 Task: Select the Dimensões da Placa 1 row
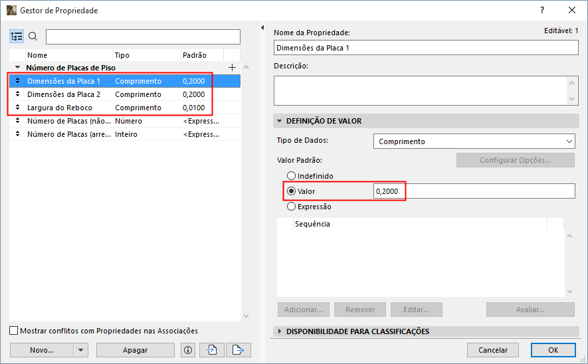pos(124,81)
